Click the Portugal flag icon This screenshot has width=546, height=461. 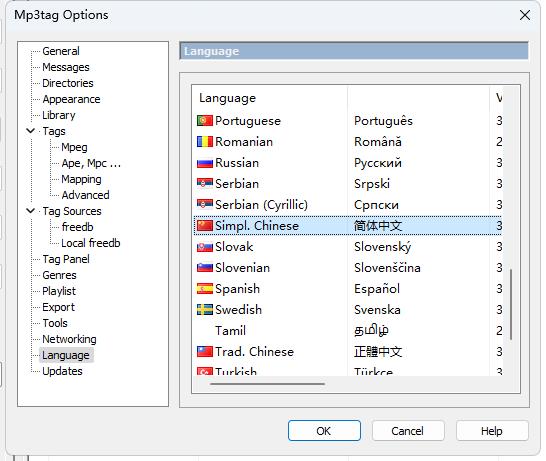click(x=205, y=121)
